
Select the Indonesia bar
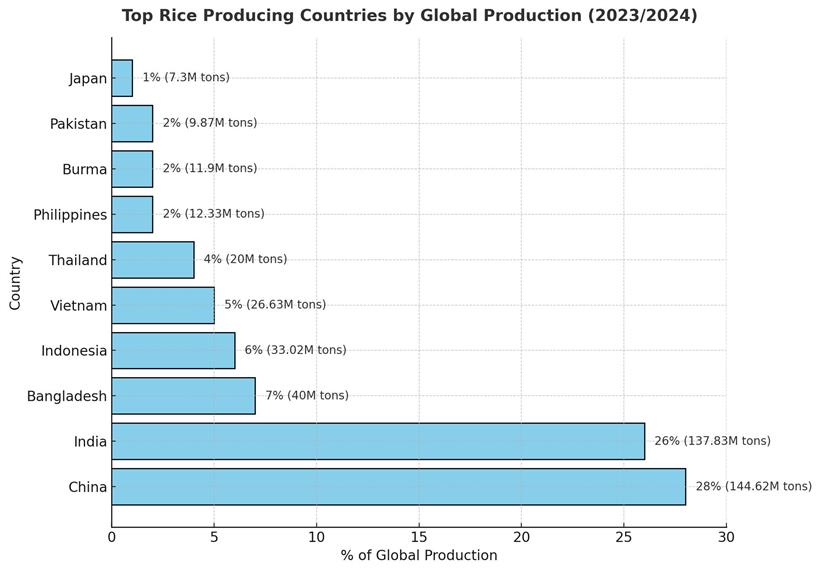173,351
